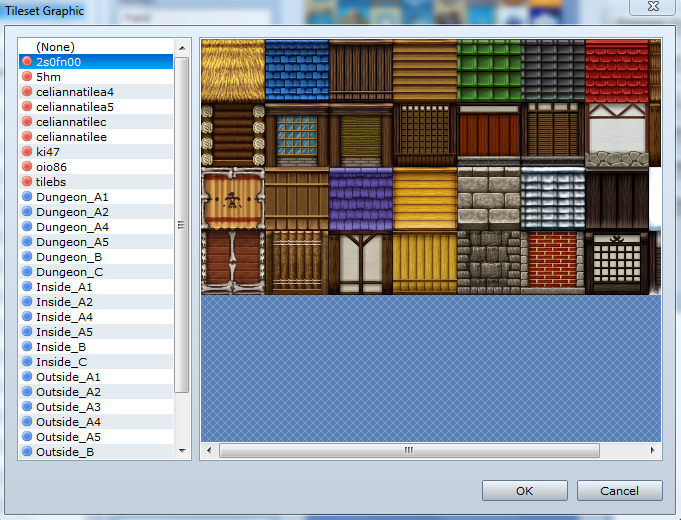Screen dimensions: 681x520
Task: Choose Outside_A1 tileset graphic
Action: pyautogui.click(x=96, y=377)
